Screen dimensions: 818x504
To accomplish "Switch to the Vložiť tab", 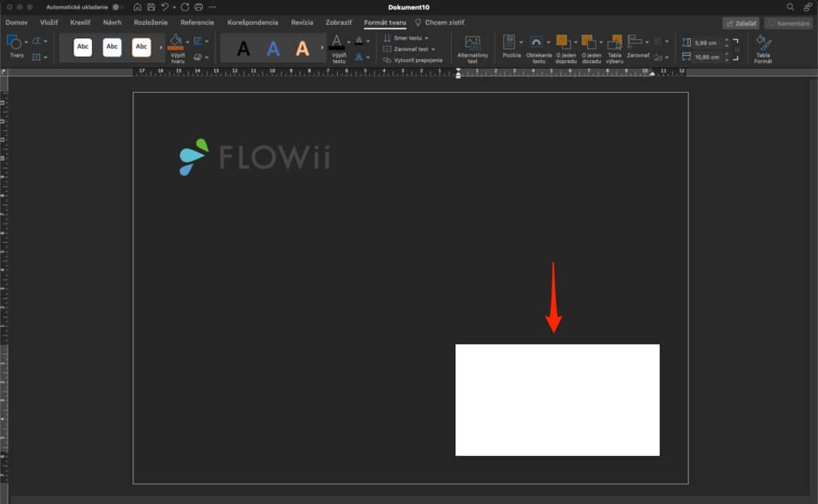I will point(49,22).
